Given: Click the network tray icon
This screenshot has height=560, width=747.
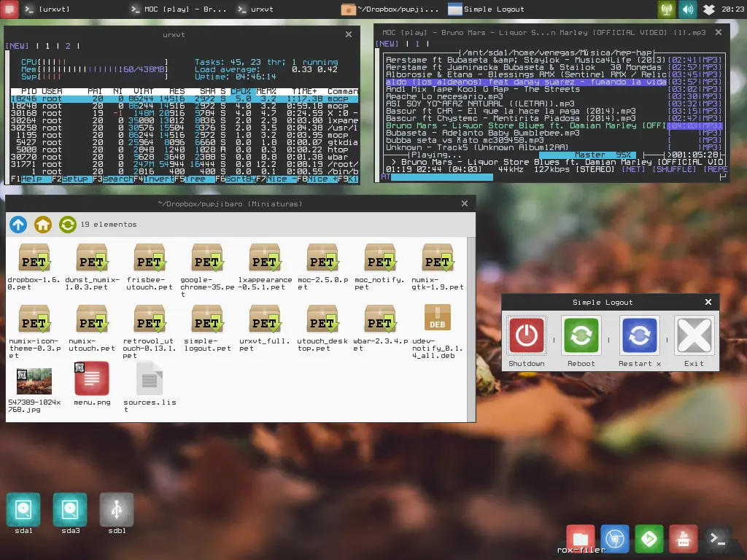Looking at the screenshot, I should (x=667, y=9).
